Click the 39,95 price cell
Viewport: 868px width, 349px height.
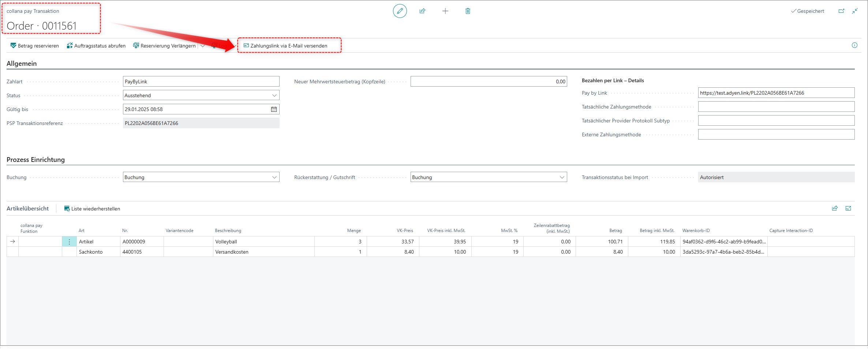pos(445,242)
